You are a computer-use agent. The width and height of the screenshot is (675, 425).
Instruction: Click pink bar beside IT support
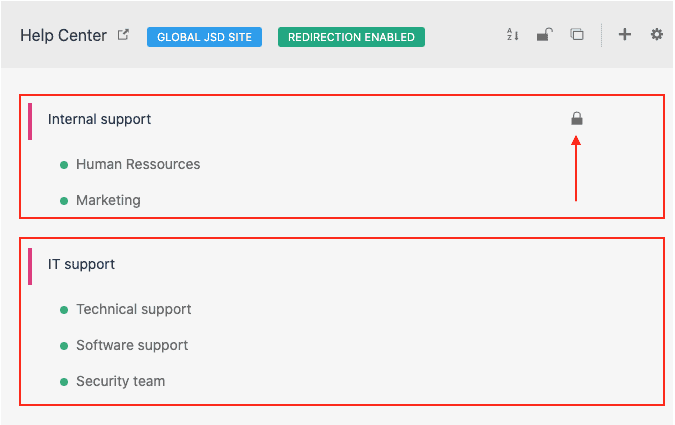pyautogui.click(x=30, y=265)
